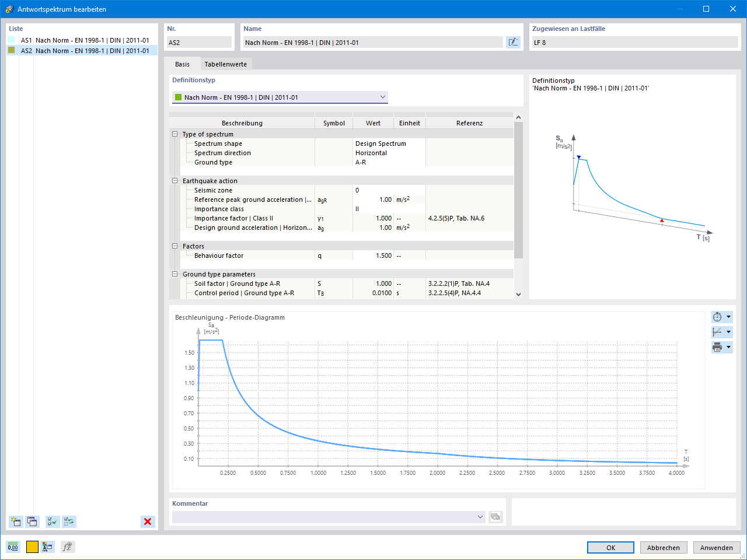Open the print icon dropdown arrow
Viewport: 747px width, 560px height.
(728, 347)
